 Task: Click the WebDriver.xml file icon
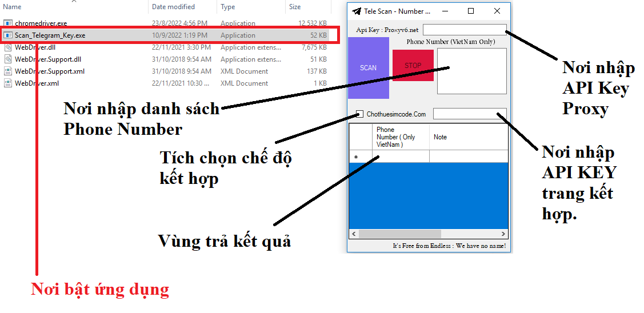(x=8, y=83)
